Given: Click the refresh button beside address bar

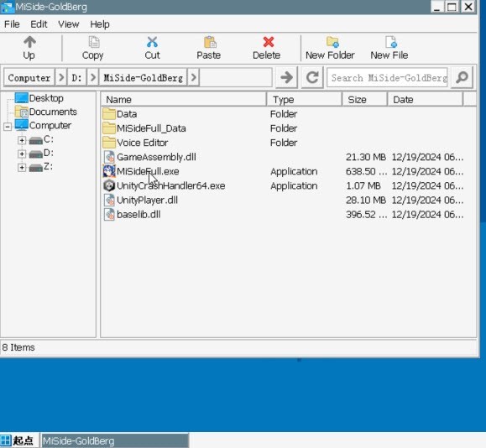Looking at the screenshot, I should [x=312, y=77].
